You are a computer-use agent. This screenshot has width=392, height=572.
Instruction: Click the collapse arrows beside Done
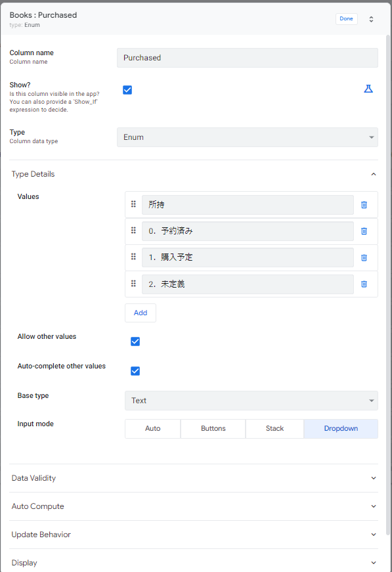[371, 19]
